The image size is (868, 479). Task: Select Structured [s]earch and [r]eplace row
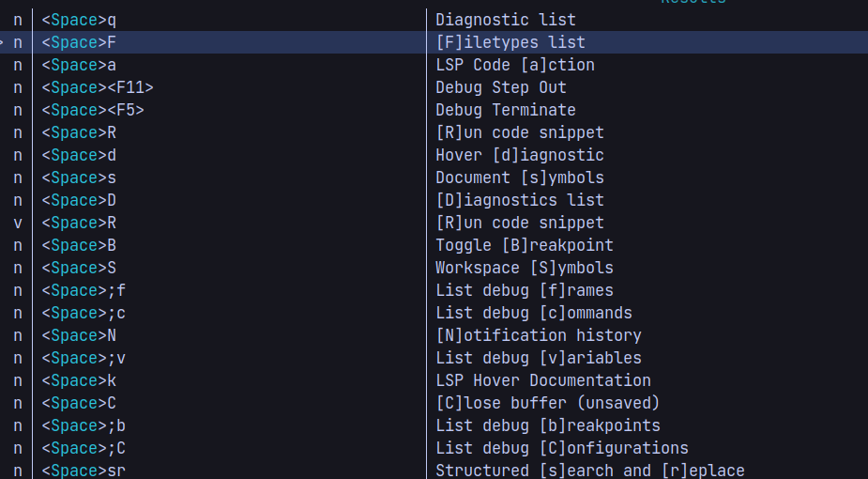coord(434,471)
